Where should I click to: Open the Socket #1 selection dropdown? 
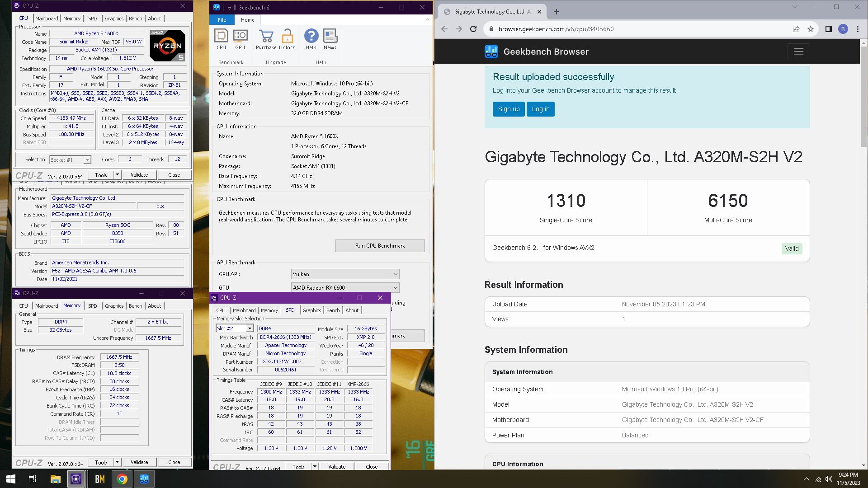pyautogui.click(x=70, y=160)
